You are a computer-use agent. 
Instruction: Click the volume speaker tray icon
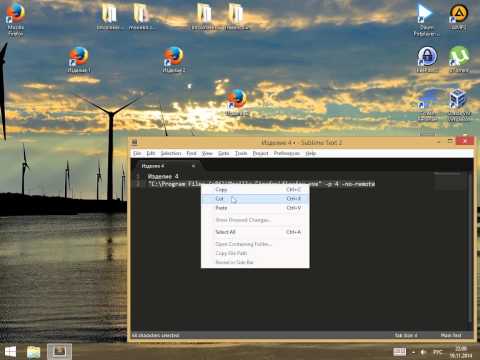pos(423,352)
